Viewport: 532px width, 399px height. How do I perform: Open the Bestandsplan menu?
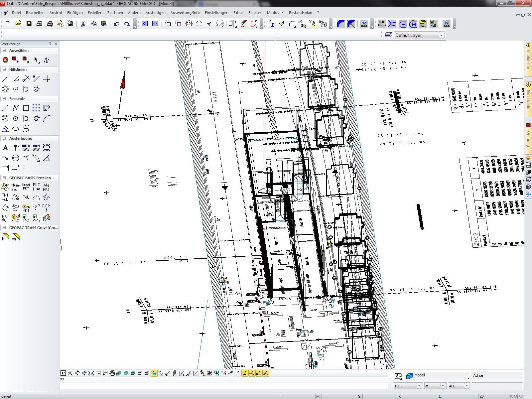coord(300,13)
